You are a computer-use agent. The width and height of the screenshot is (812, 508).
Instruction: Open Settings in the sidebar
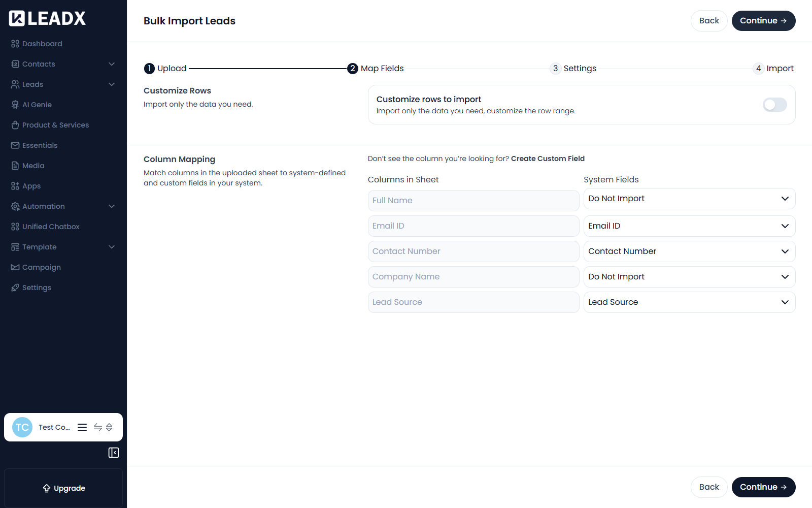click(37, 288)
